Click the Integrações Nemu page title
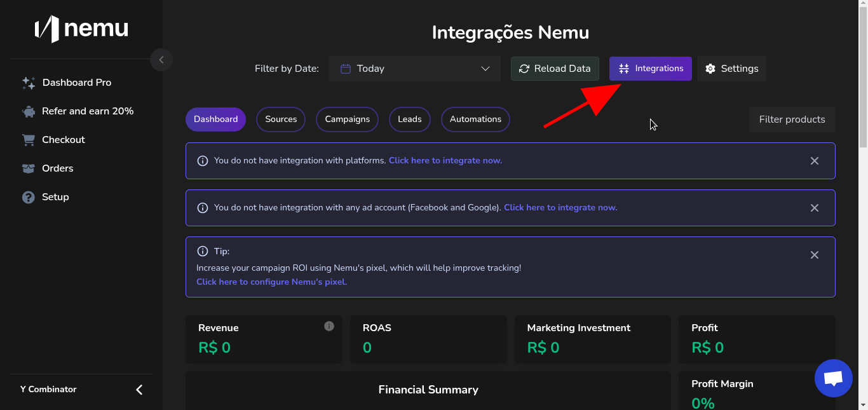Screen dimensions: 868x410 coord(510,32)
